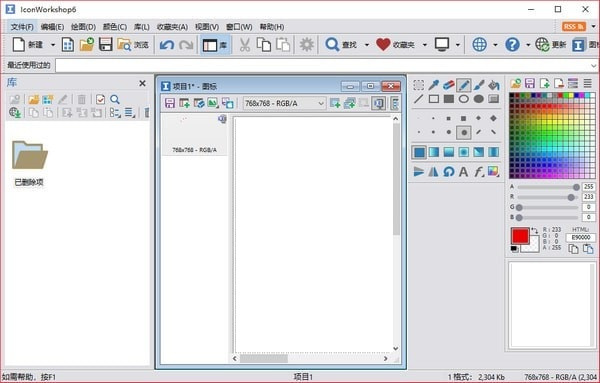This screenshot has width=600, height=383.
Task: Select the paint brush tool
Action: [479, 85]
